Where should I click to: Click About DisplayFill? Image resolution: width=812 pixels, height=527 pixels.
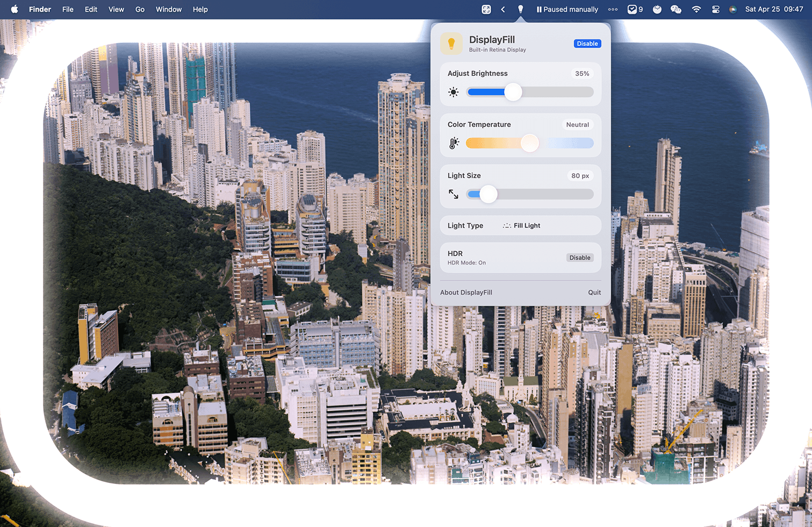465,292
